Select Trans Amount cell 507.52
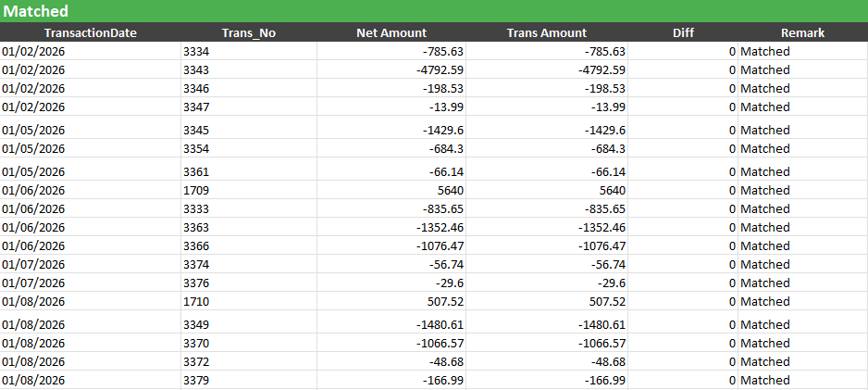Viewport: 868px width, 390px height. (x=547, y=301)
